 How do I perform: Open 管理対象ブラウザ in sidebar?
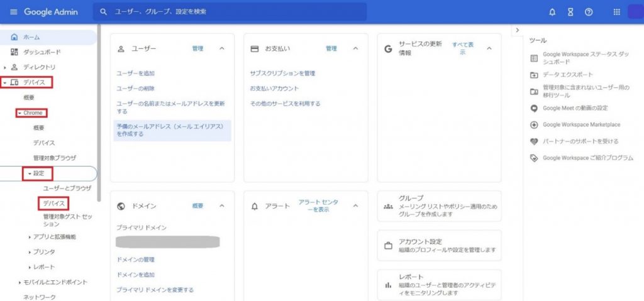54,158
